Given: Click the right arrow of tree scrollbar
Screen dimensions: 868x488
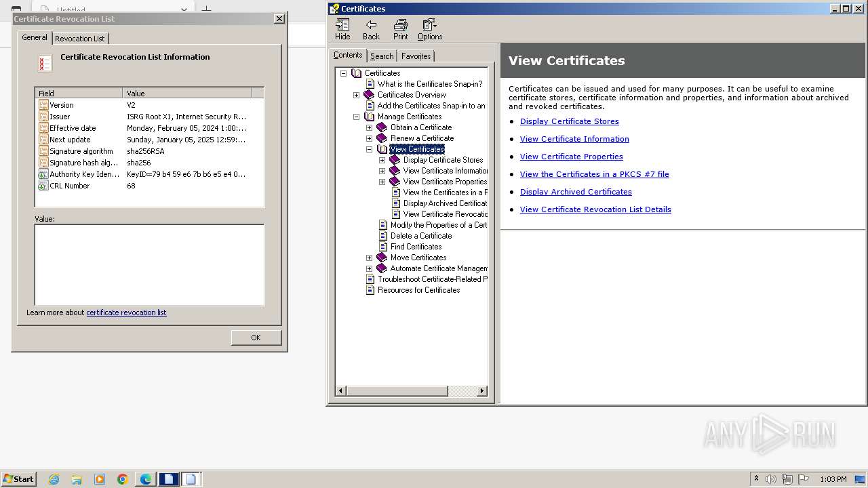Looking at the screenshot, I should 482,391.
